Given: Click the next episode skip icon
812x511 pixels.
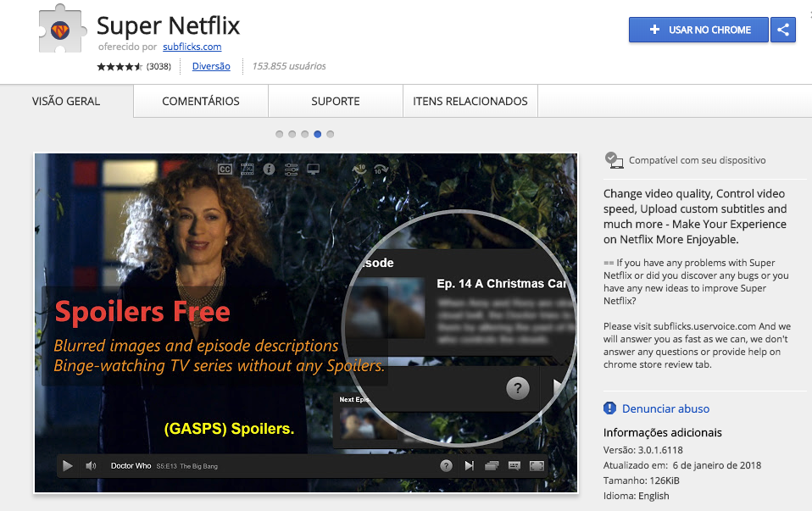Looking at the screenshot, I should [x=470, y=466].
